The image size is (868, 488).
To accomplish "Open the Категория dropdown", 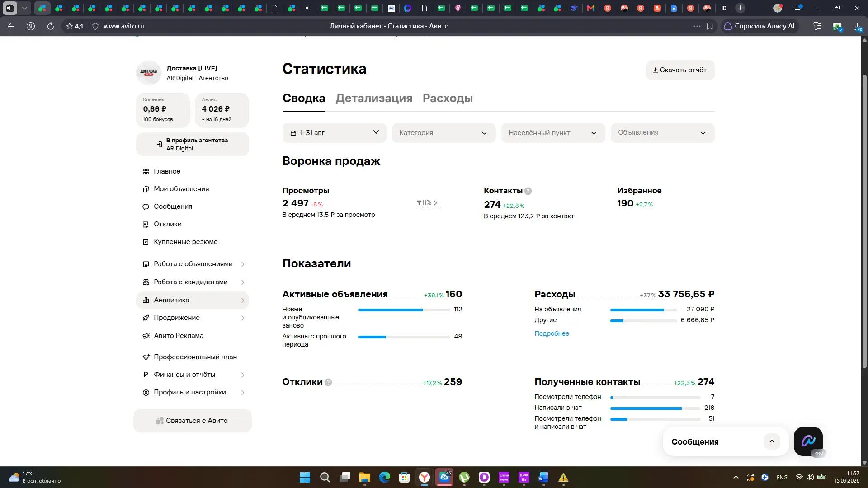I will tap(444, 133).
